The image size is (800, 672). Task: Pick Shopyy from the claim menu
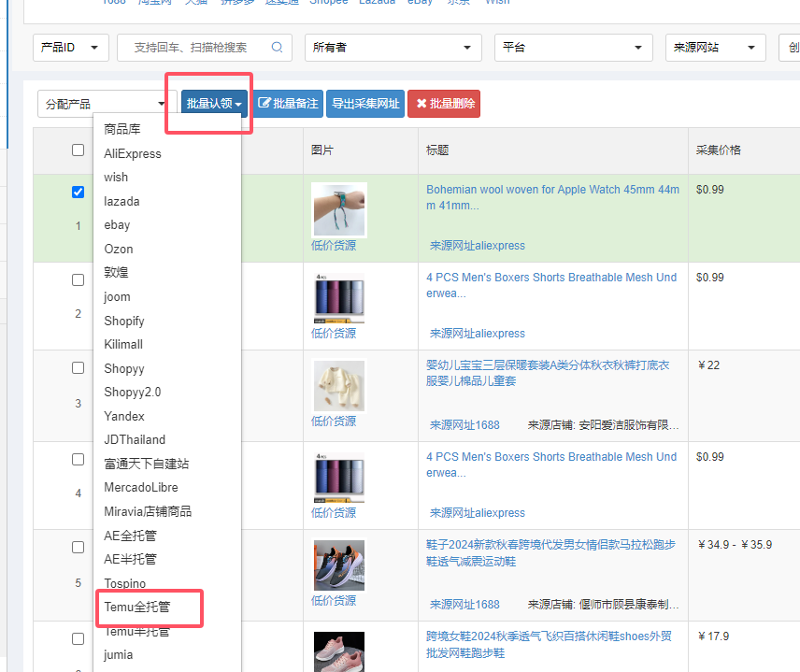point(124,368)
